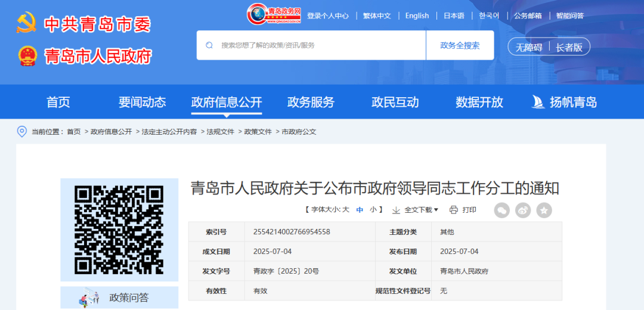Open the English language link
644x310 pixels.
pyautogui.click(x=417, y=15)
